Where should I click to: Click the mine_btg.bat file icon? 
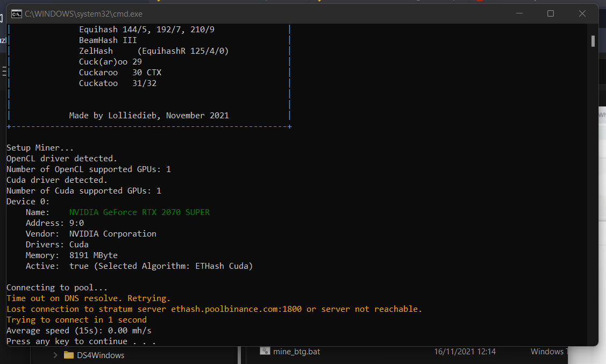(265, 352)
